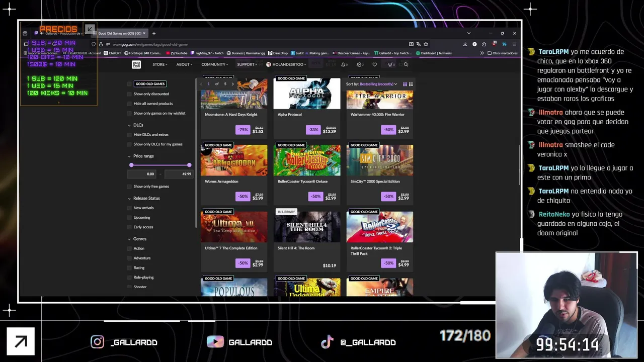Viewport: 644px width, 362px height.
Task: Open the ChatGPT bookmark
Action: (112, 53)
